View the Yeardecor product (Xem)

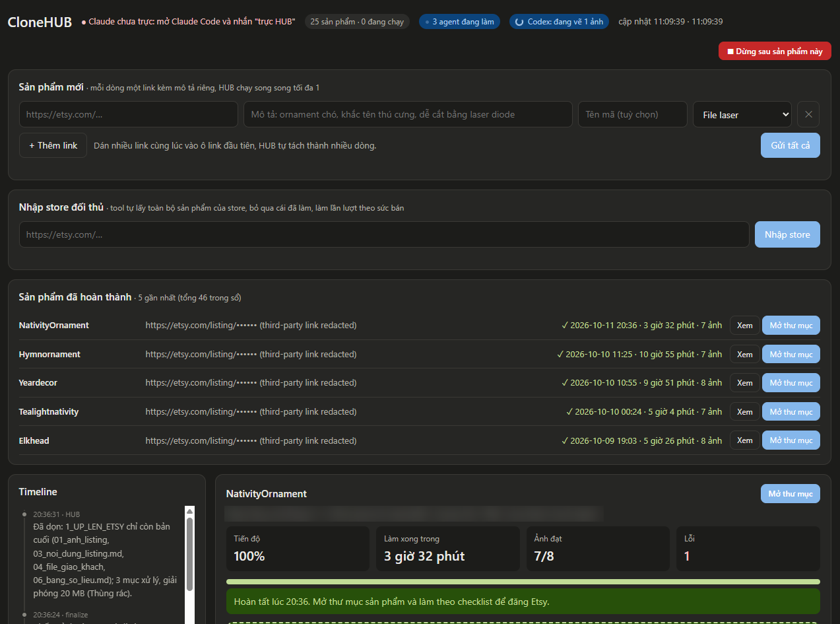(744, 383)
